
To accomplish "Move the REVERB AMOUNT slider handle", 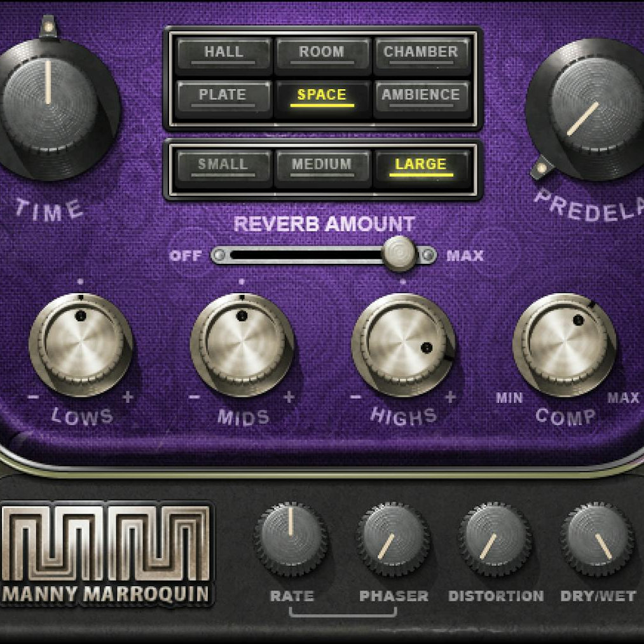I will (399, 253).
